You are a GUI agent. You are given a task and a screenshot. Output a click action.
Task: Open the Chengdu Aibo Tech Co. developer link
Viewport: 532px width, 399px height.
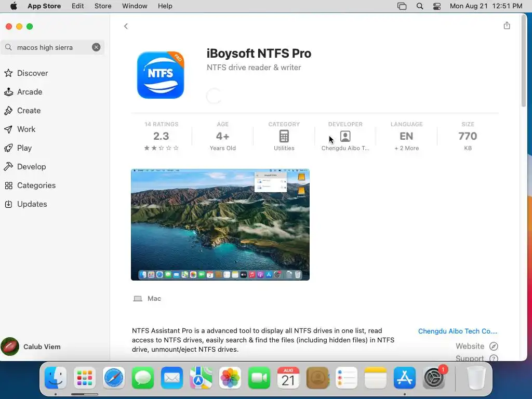[457, 331]
